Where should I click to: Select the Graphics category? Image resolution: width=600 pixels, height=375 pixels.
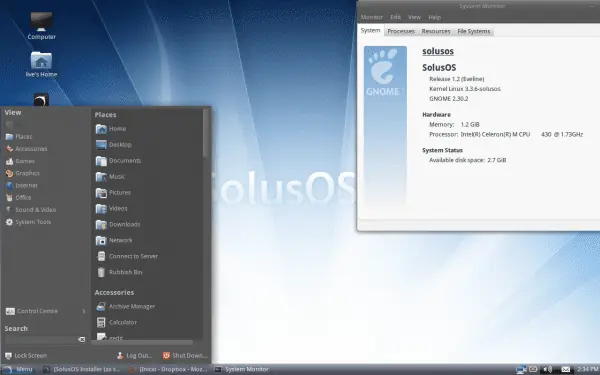point(23,173)
